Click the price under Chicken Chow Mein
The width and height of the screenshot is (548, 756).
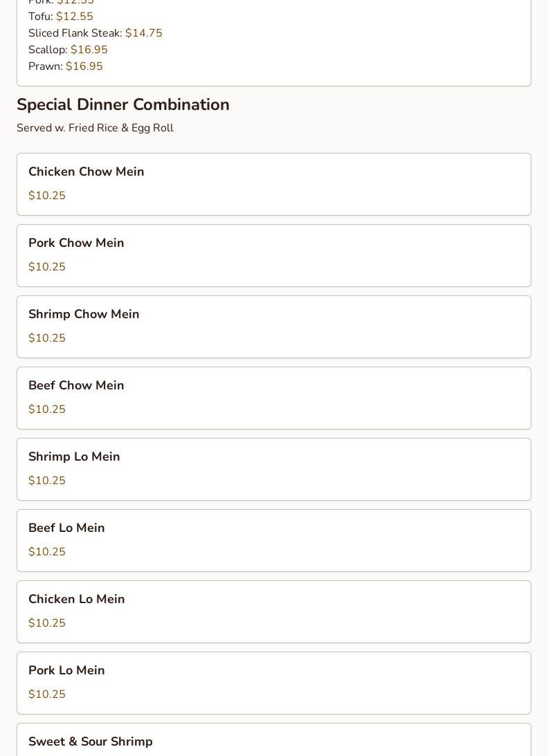click(x=47, y=196)
